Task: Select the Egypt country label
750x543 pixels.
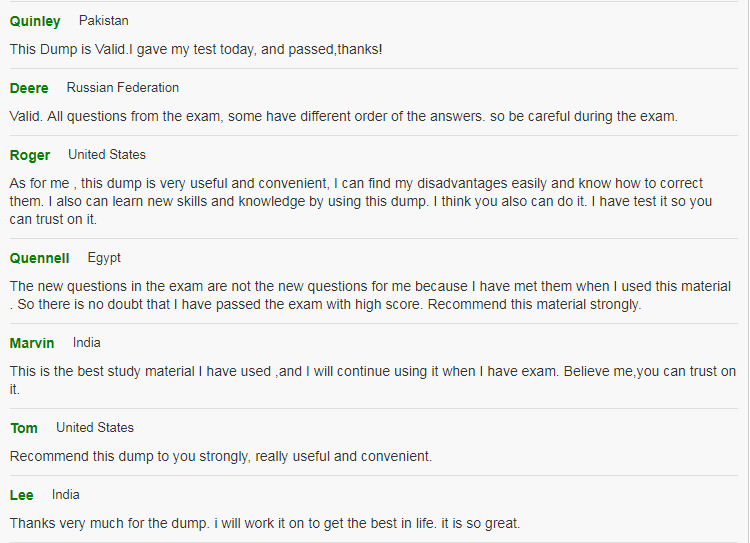Action: 104,258
